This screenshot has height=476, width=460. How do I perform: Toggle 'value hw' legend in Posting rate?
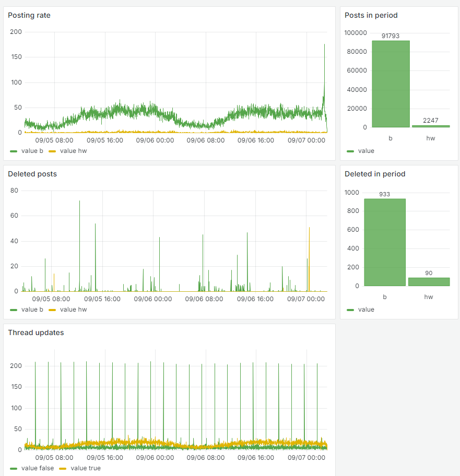click(x=73, y=151)
